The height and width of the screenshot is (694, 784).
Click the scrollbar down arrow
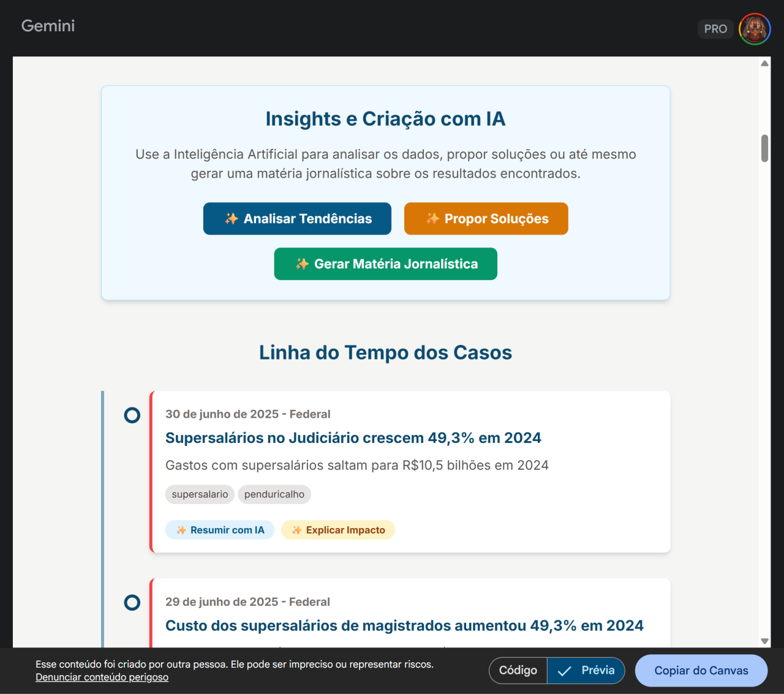(x=764, y=641)
